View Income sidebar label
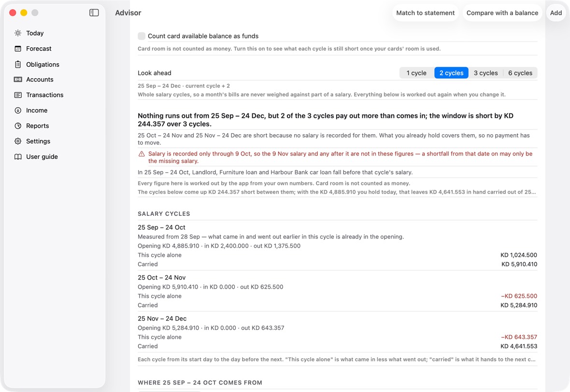Screen dimensions: 570x392 tap(37, 111)
